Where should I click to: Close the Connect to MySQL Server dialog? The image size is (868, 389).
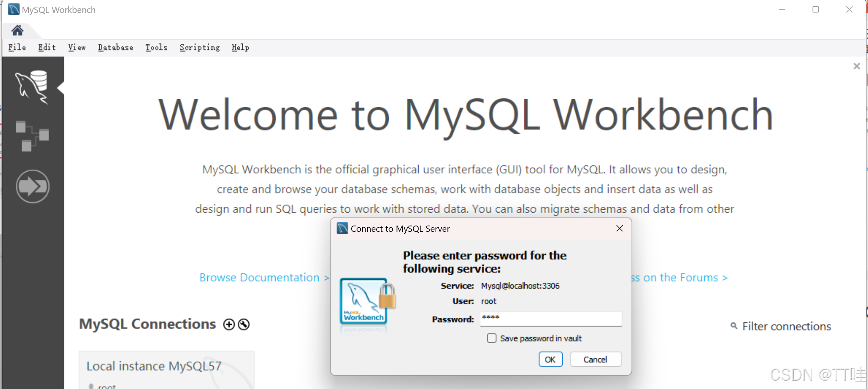619,228
